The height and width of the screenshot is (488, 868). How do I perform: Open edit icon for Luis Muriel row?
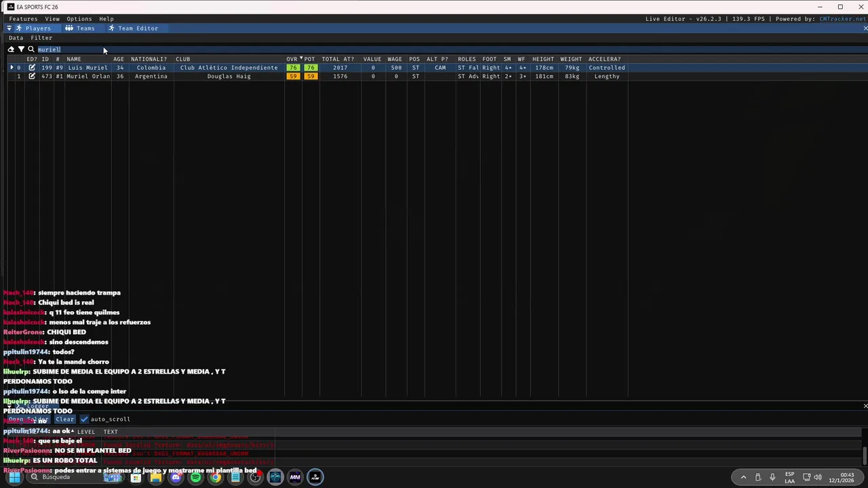coord(32,68)
